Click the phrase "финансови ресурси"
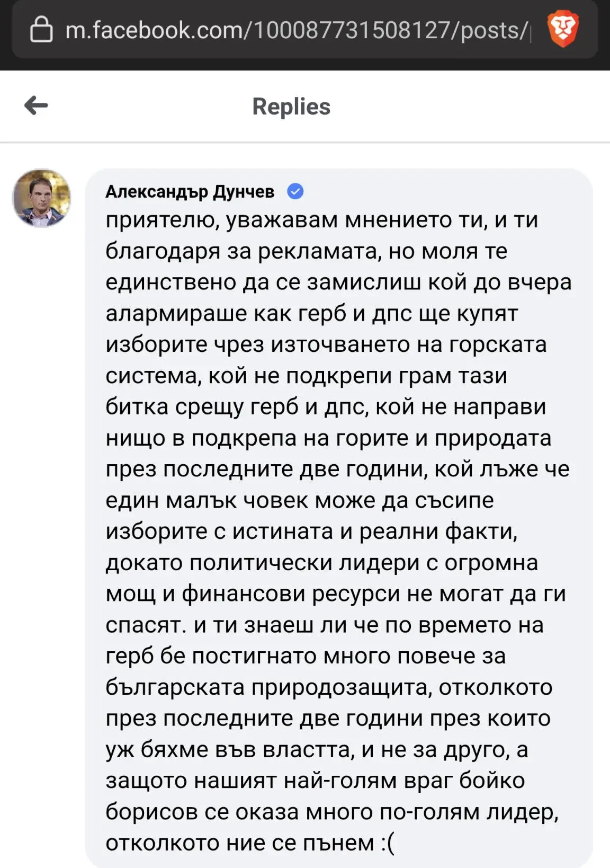Image resolution: width=610 pixels, height=868 pixels. point(291,594)
